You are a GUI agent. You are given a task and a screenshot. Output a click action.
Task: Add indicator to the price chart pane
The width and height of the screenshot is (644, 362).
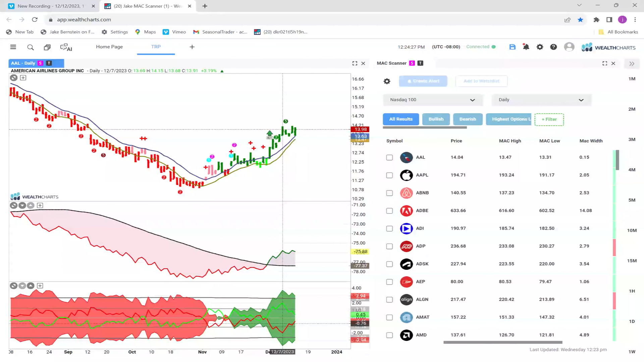tap(23, 78)
